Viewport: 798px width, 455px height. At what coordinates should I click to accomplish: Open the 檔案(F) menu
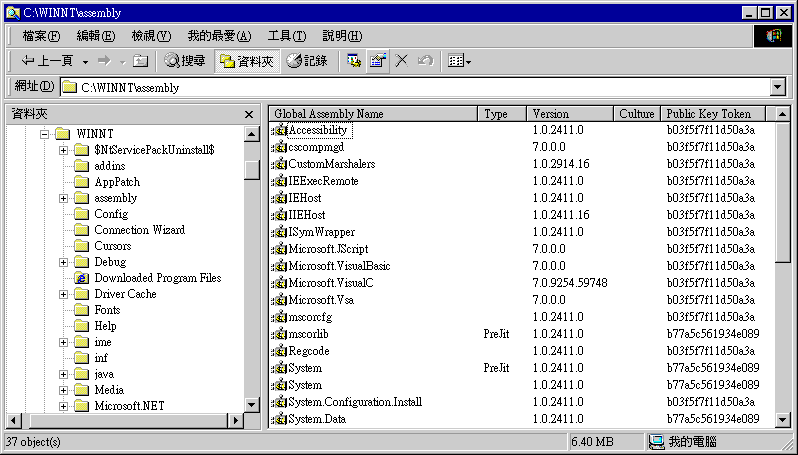pos(41,36)
